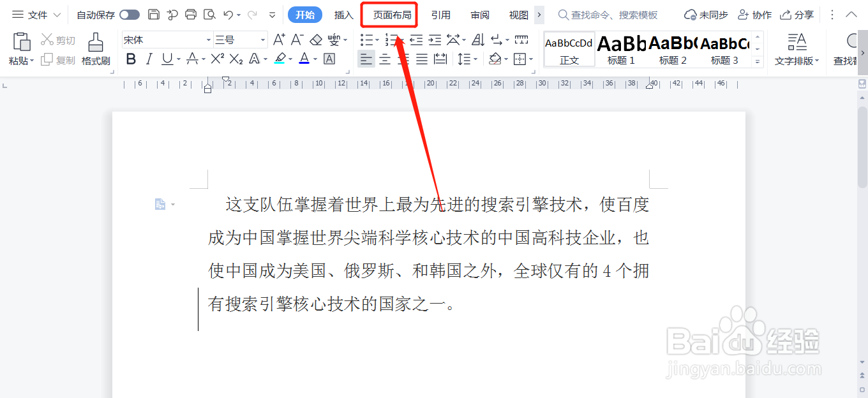Toggle the AutoSave (自动保存) switch
Viewport: 868px width, 398px height.
130,15
